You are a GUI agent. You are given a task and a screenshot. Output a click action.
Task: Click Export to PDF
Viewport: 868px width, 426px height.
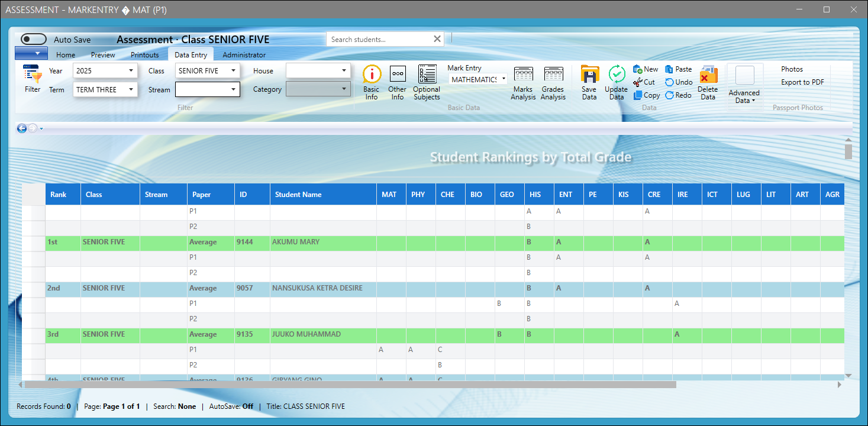[x=802, y=82]
